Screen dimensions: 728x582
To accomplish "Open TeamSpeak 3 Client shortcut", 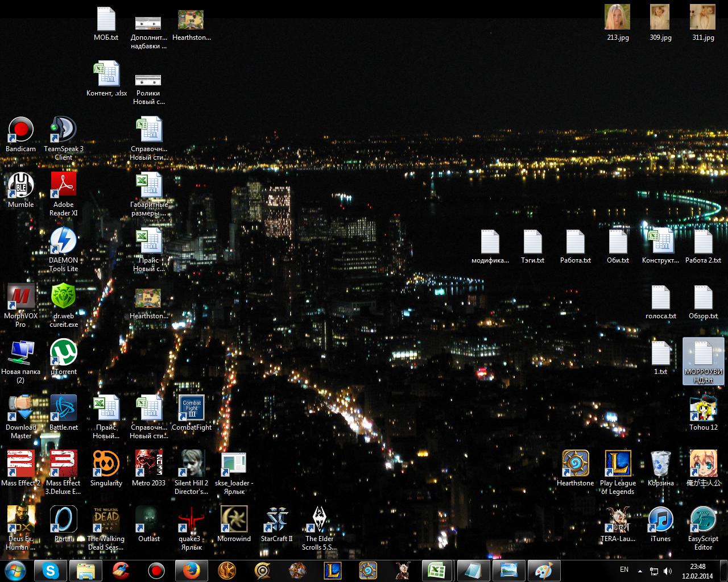I will (x=63, y=131).
